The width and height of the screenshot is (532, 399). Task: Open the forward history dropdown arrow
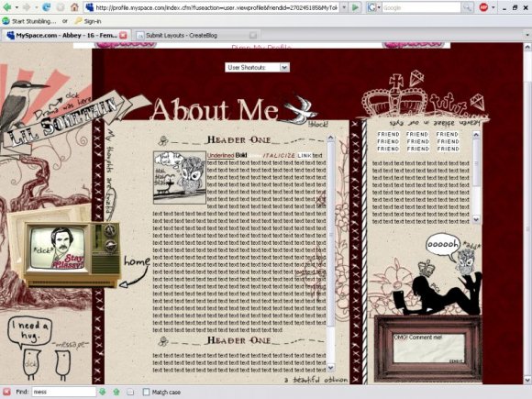[x=36, y=7]
